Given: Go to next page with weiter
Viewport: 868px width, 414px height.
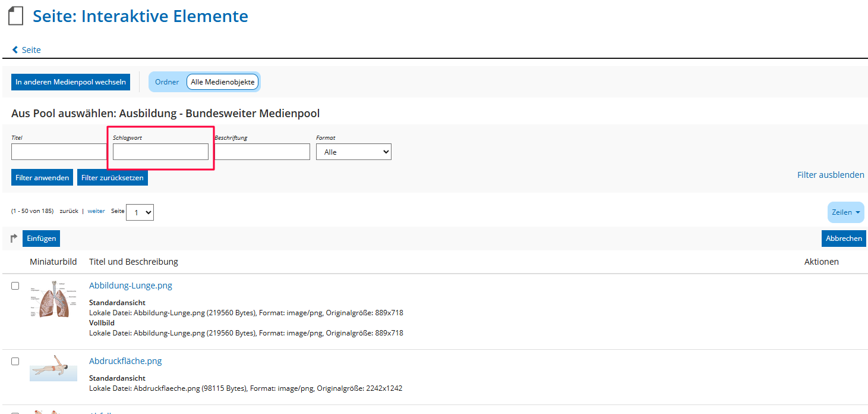Looking at the screenshot, I should 96,211.
